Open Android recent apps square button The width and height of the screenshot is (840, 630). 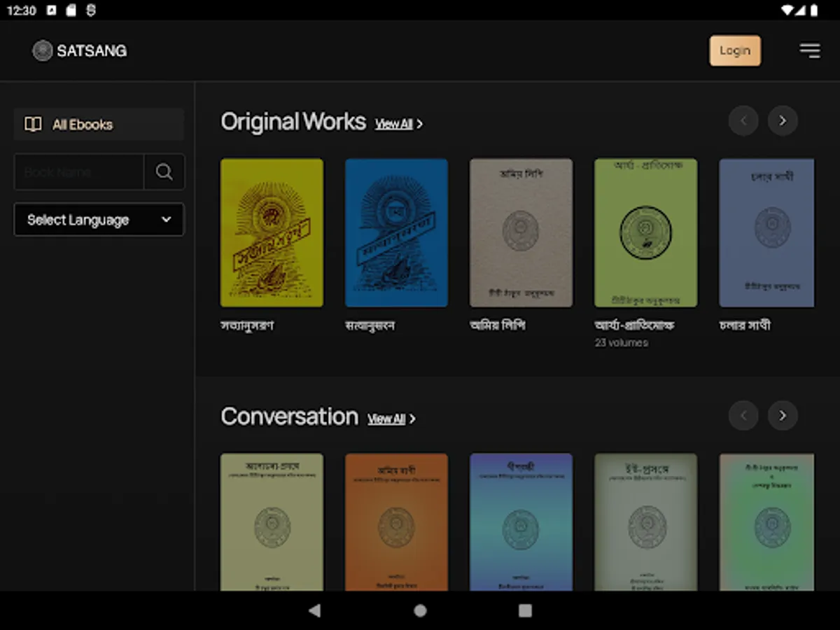(525, 610)
